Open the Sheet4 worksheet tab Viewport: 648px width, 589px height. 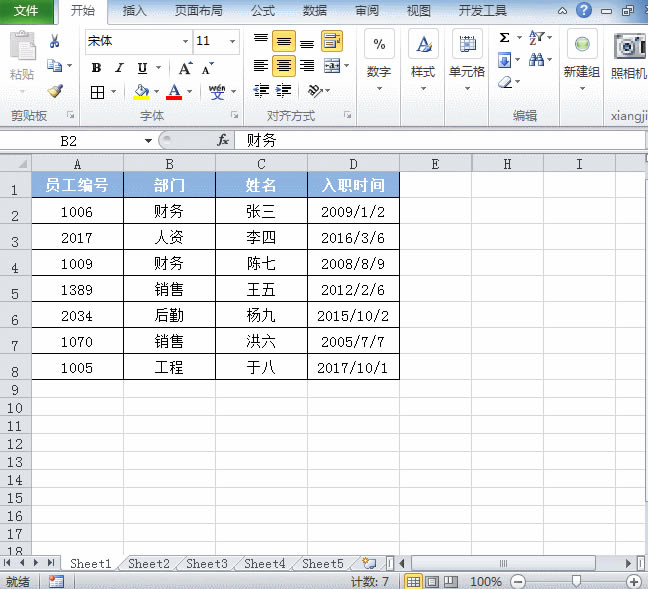264,564
